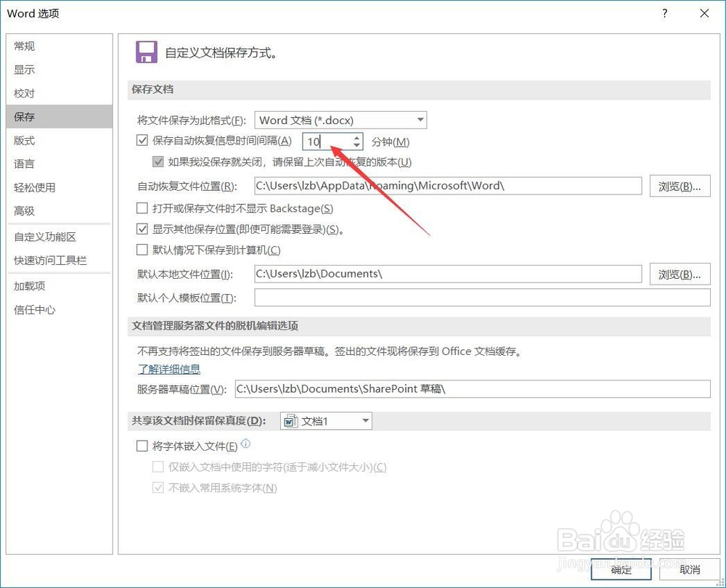The height and width of the screenshot is (588, 726).
Task: Click the 服务器草稿位置 path field
Action: [473, 389]
